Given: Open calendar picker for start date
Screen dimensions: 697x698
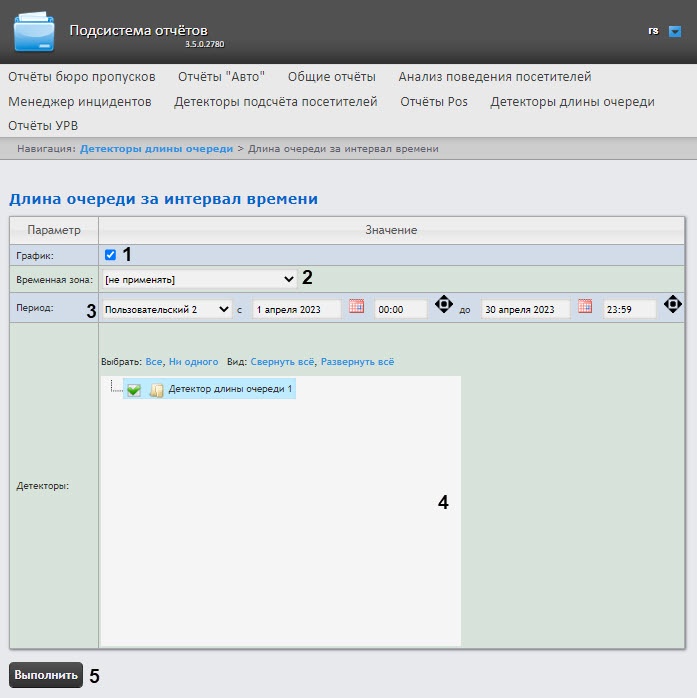Looking at the screenshot, I should (356, 307).
